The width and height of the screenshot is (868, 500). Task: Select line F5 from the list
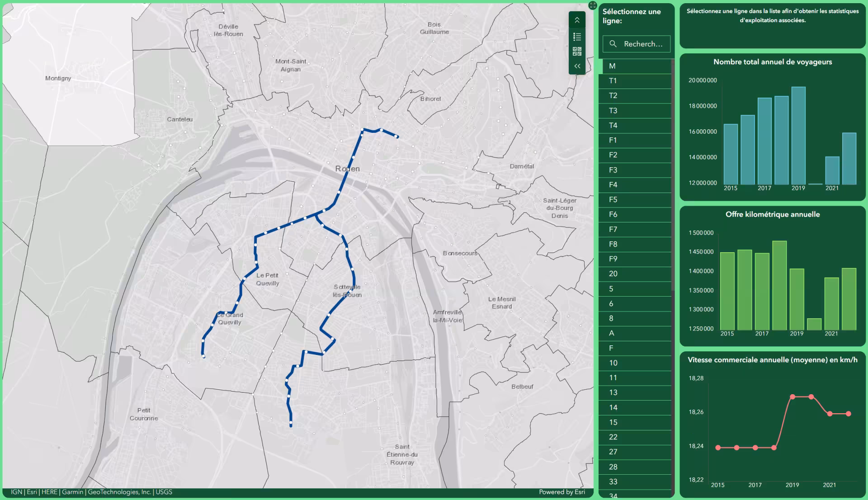coord(635,200)
